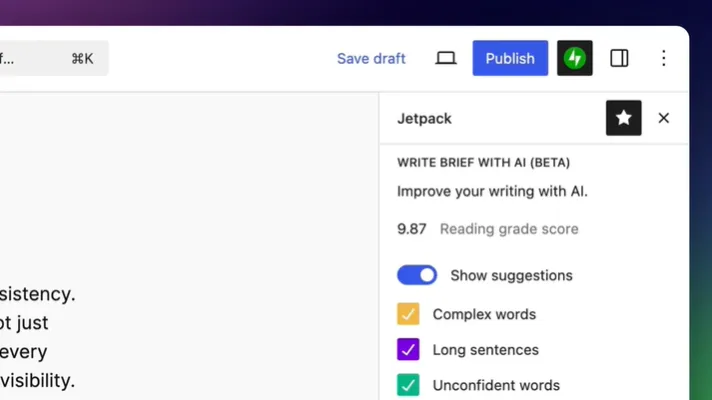Image resolution: width=712 pixels, height=400 pixels.
Task: Disable the Show suggestions switch
Action: [417, 275]
